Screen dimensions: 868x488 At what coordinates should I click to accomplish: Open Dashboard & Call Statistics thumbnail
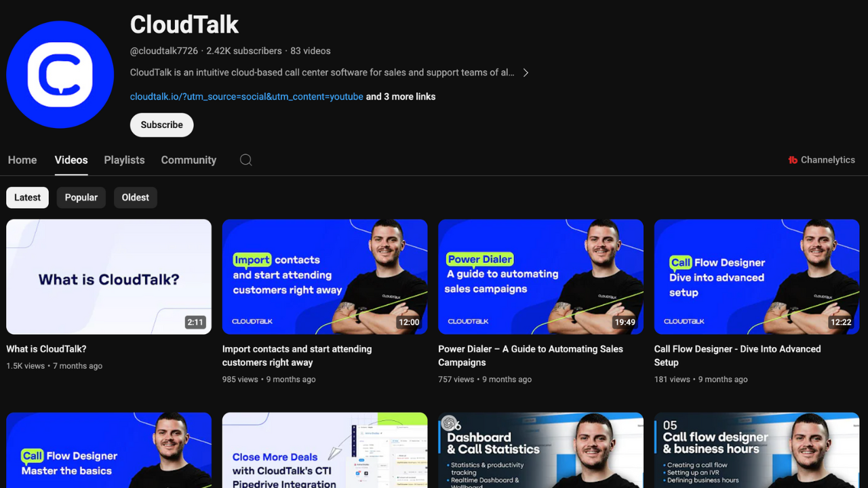540,450
